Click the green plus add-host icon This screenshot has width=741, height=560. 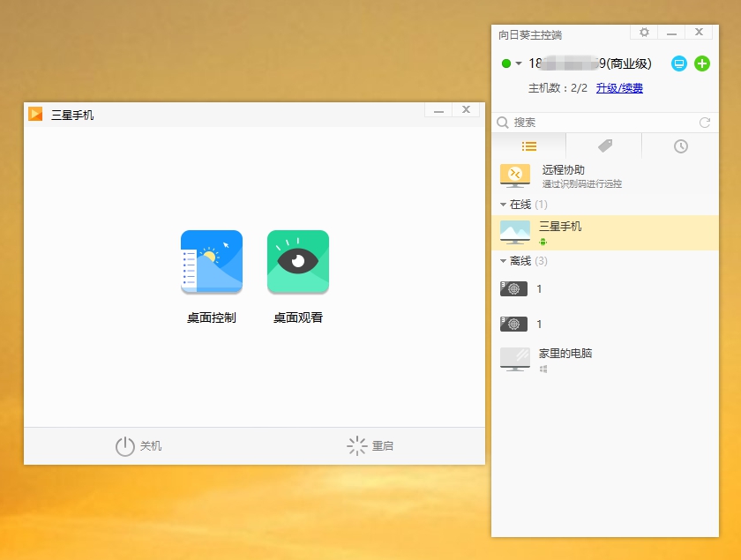pyautogui.click(x=702, y=63)
